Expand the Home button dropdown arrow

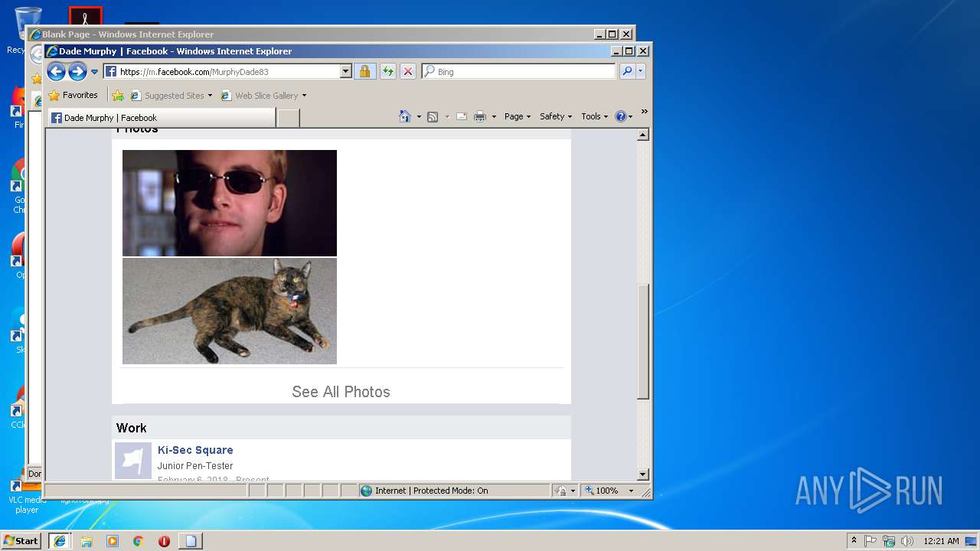419,116
